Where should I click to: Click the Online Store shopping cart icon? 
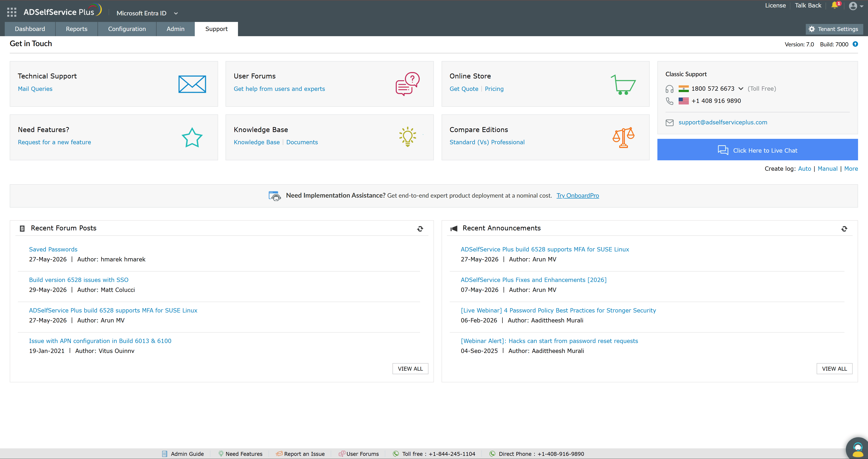point(623,85)
